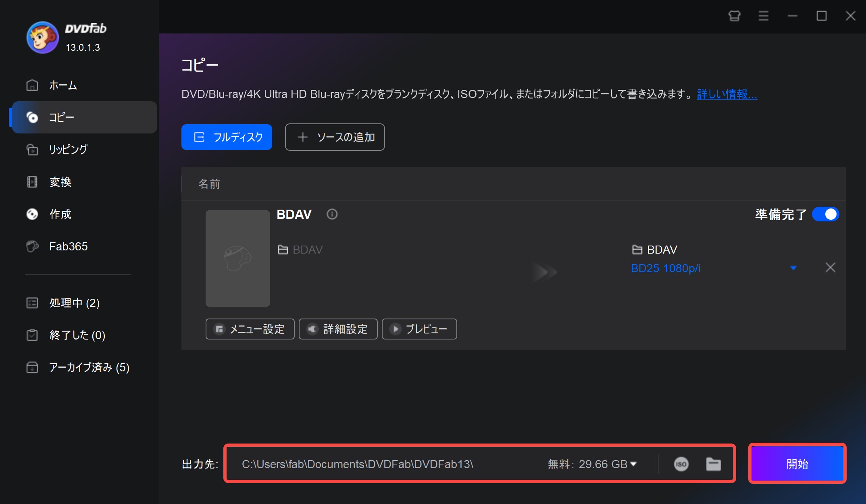Open メニュー設定 button
Screen dimensions: 866x504
point(250,329)
